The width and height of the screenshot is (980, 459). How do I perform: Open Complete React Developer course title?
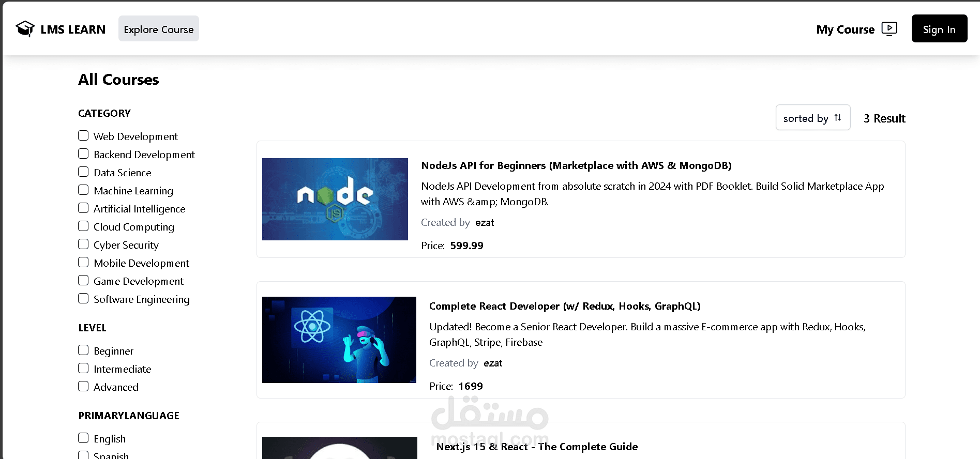click(x=565, y=306)
